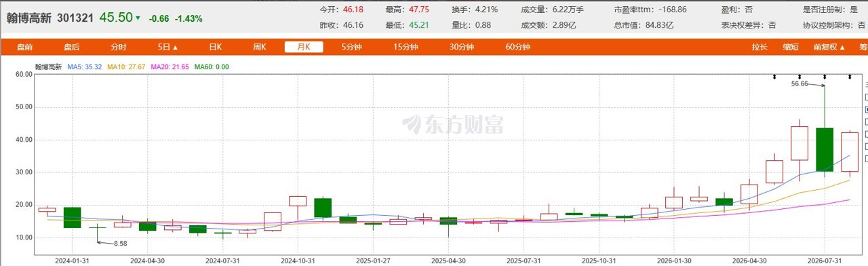Click the 2025-07-31 date axis label
Screen dimensions: 868x266
524,260
